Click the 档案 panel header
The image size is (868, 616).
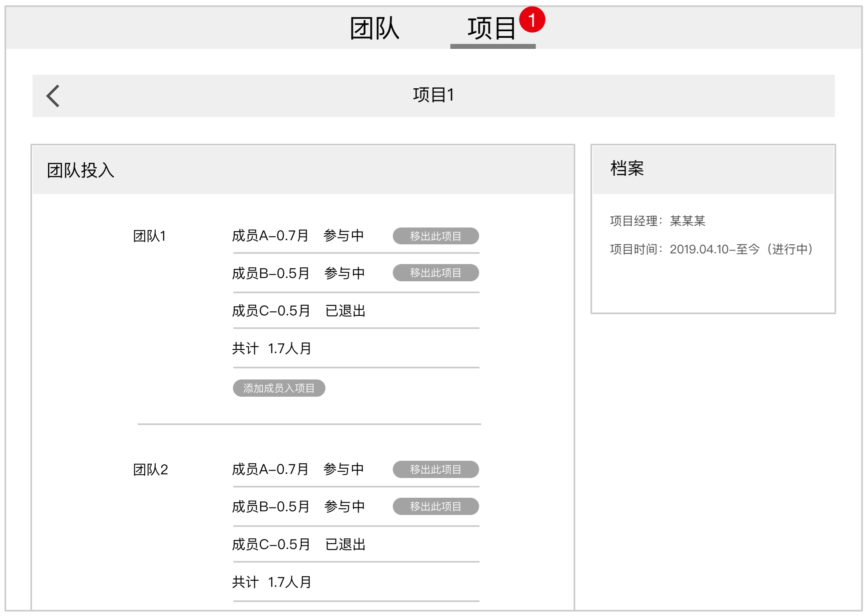click(x=713, y=170)
